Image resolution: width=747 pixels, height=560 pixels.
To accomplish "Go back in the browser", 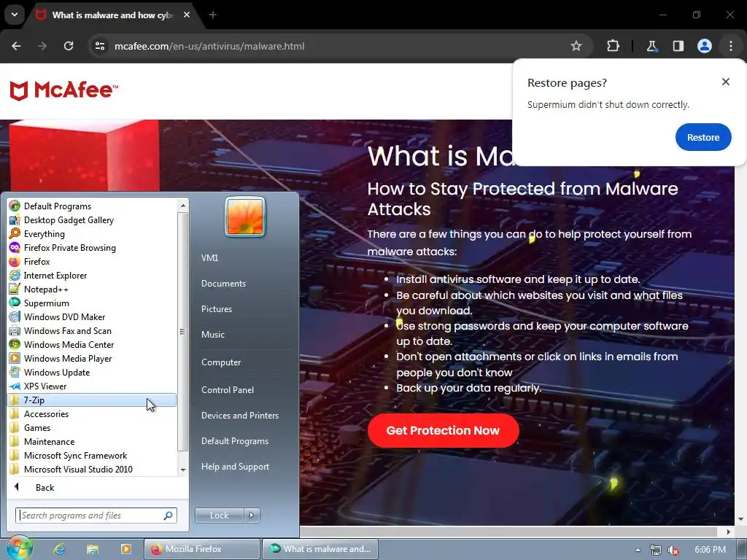I will click(16, 46).
